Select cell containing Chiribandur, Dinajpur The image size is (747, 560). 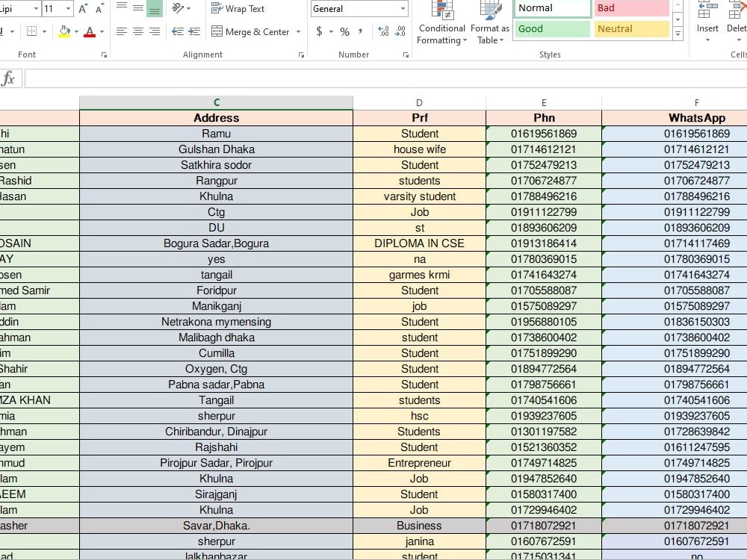pyautogui.click(x=217, y=432)
